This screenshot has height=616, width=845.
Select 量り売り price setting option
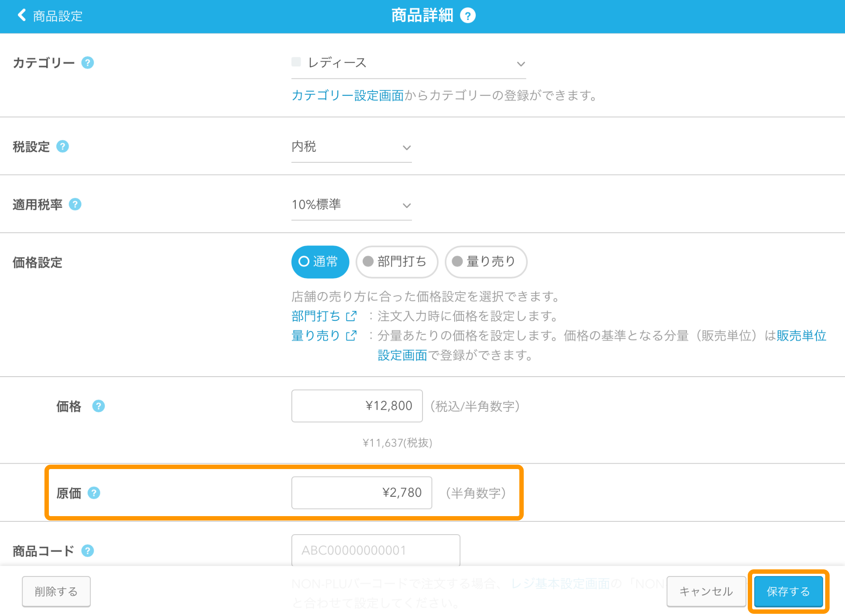click(486, 262)
